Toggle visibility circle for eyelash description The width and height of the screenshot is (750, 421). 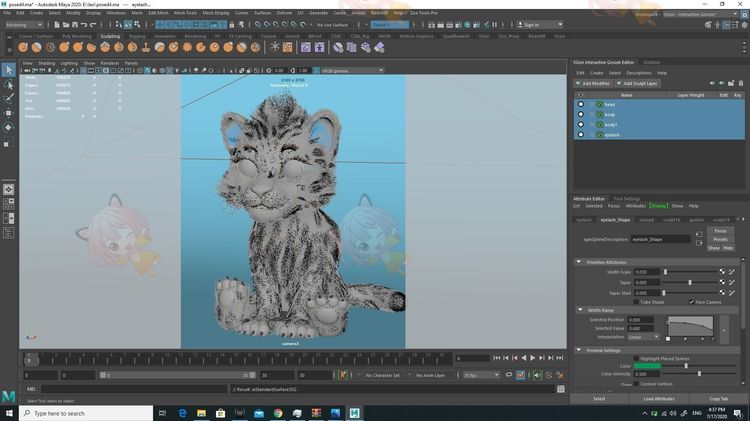(581, 134)
